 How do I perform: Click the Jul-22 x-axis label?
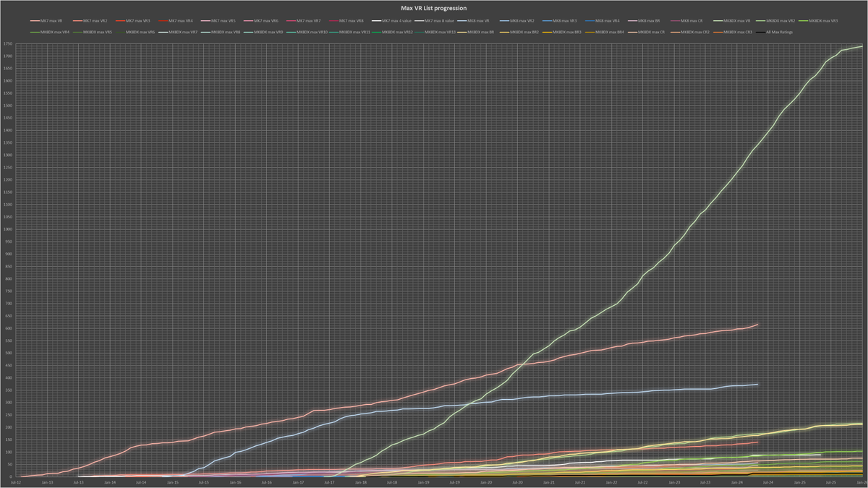pyautogui.click(x=643, y=481)
